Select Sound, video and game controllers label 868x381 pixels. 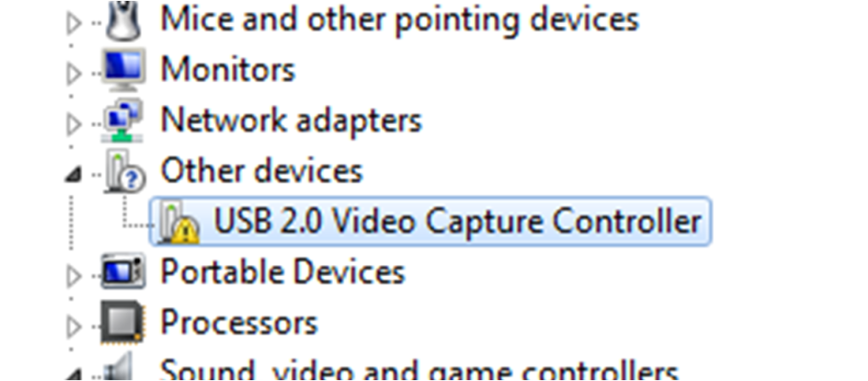[x=419, y=369]
